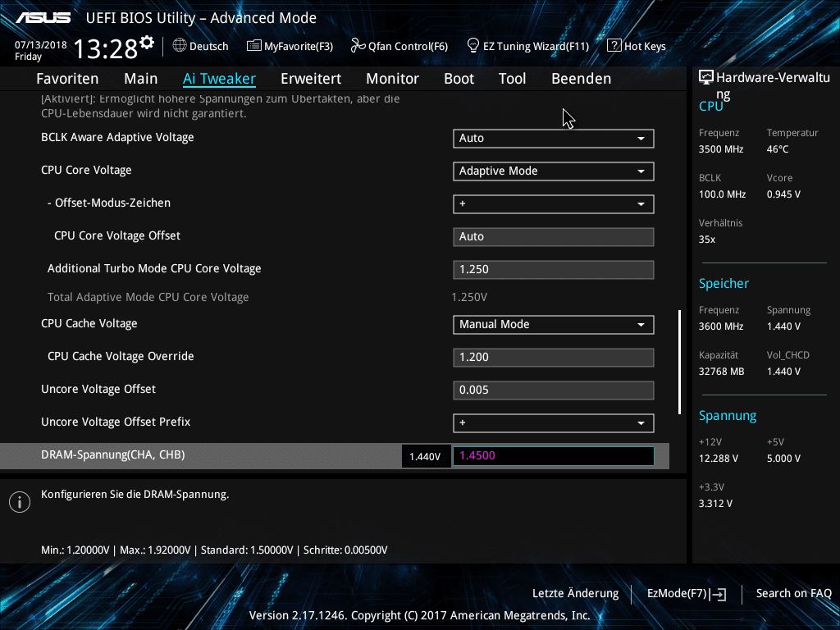
Task: Select the CPU Cache Voltage label
Action: (89, 323)
